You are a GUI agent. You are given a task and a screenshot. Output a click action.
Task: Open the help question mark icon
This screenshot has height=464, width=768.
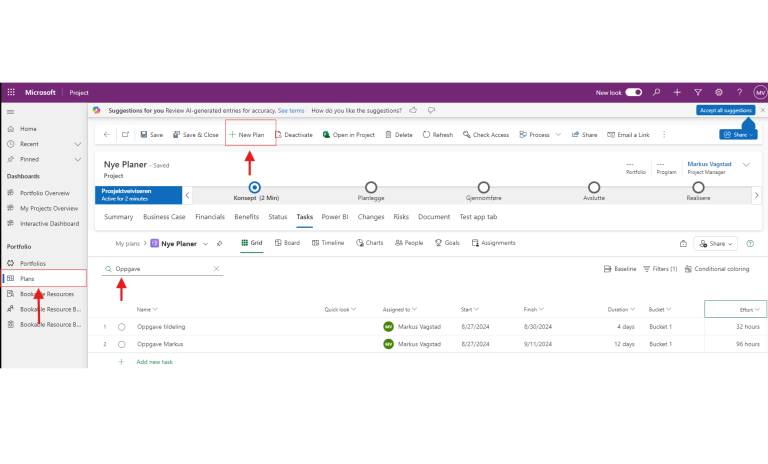(739, 92)
